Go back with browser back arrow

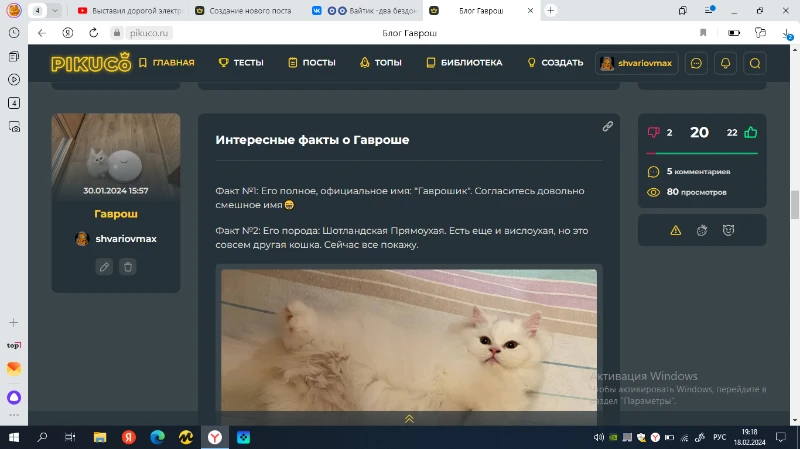click(x=42, y=33)
